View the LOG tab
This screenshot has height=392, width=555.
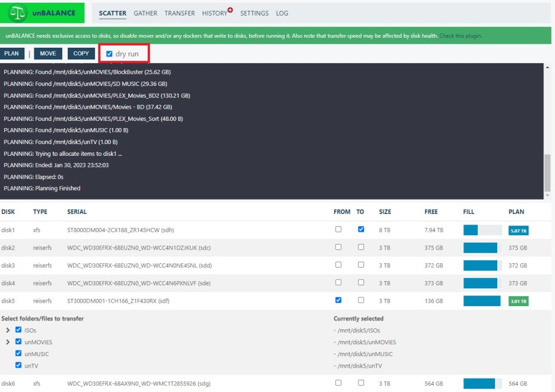tap(282, 13)
